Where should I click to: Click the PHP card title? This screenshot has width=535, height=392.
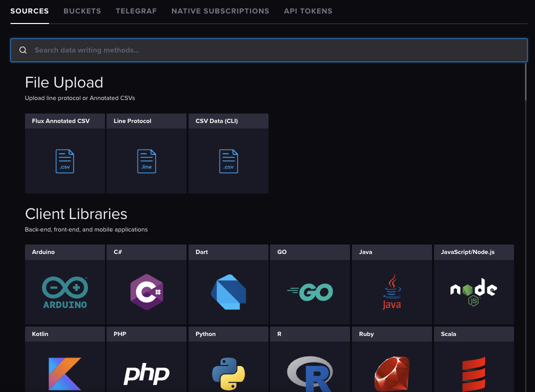(x=120, y=334)
